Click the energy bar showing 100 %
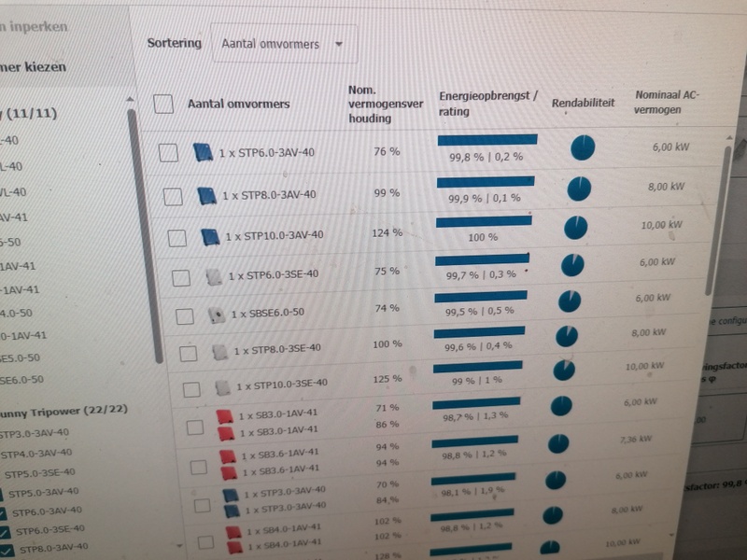This screenshot has width=747, height=560. coord(484,221)
